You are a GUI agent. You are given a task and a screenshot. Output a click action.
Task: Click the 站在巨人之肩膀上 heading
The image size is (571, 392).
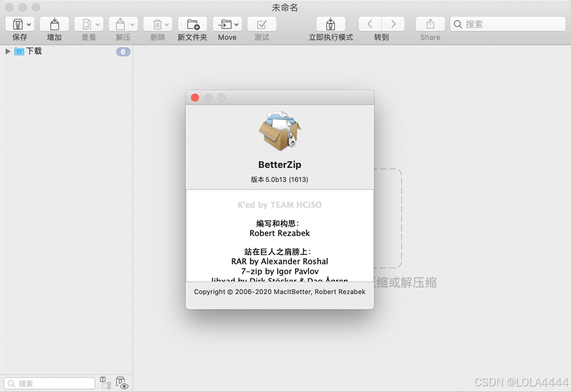pyautogui.click(x=277, y=252)
